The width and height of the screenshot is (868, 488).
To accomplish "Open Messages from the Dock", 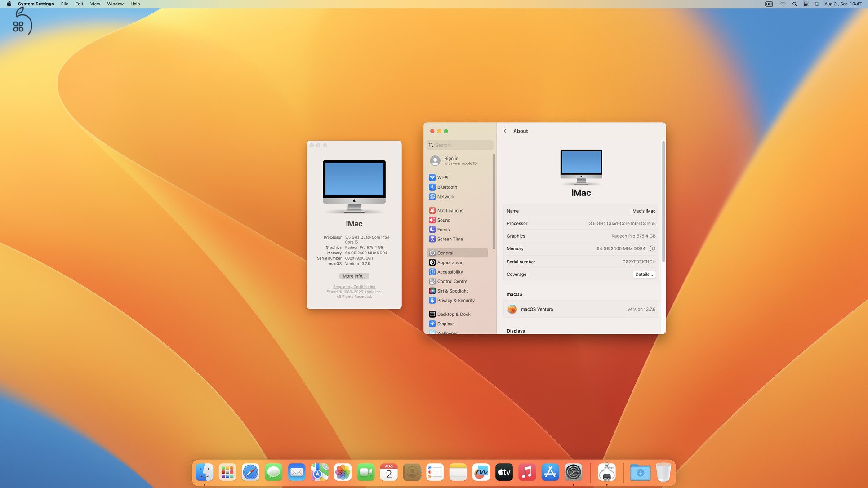I will pos(273,472).
